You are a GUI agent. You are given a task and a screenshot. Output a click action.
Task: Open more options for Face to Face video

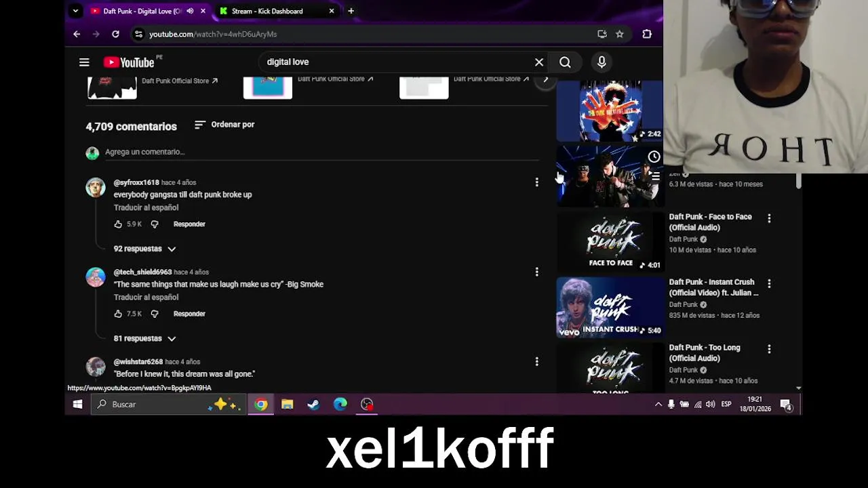click(769, 218)
